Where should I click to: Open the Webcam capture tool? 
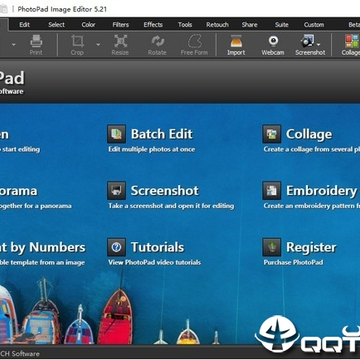point(273,45)
